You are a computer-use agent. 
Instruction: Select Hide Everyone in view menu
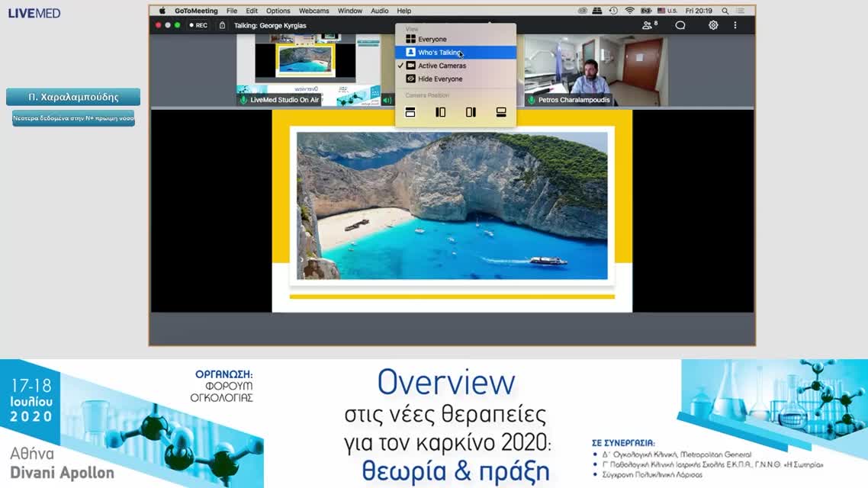click(x=439, y=79)
